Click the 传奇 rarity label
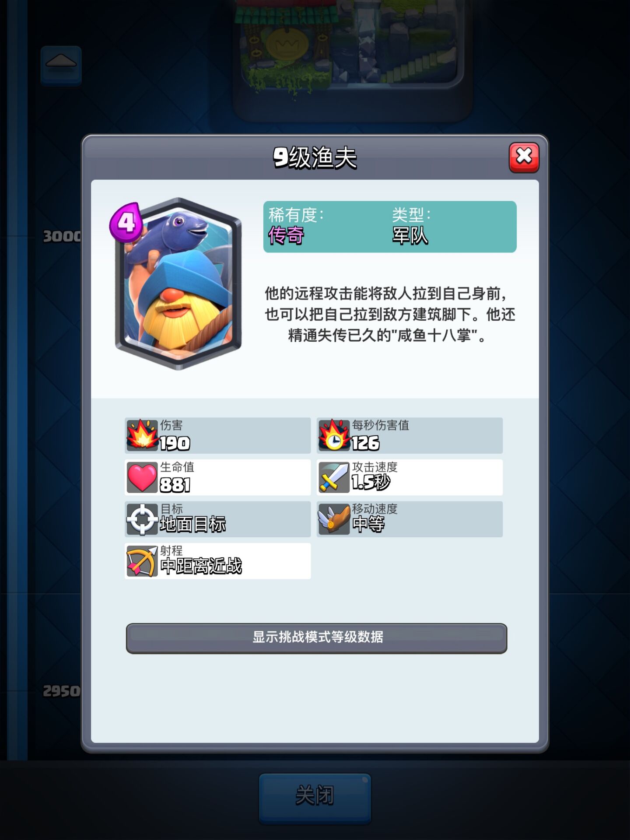This screenshot has height=840, width=630. coord(286,235)
